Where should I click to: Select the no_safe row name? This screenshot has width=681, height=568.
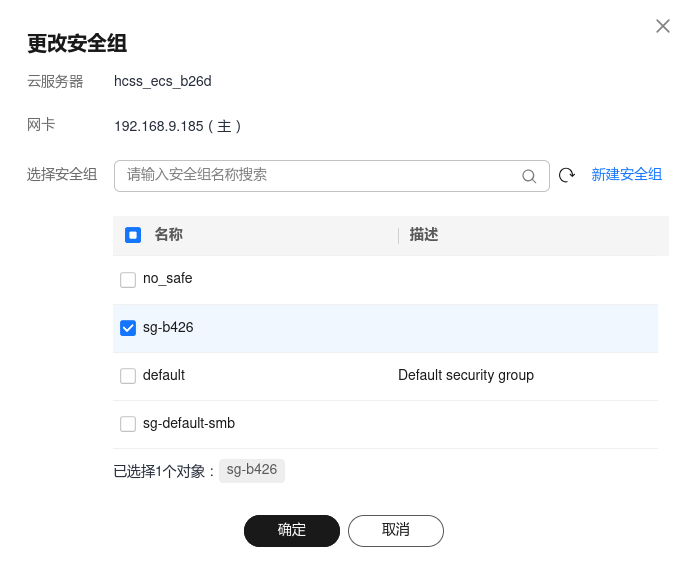coord(167,279)
